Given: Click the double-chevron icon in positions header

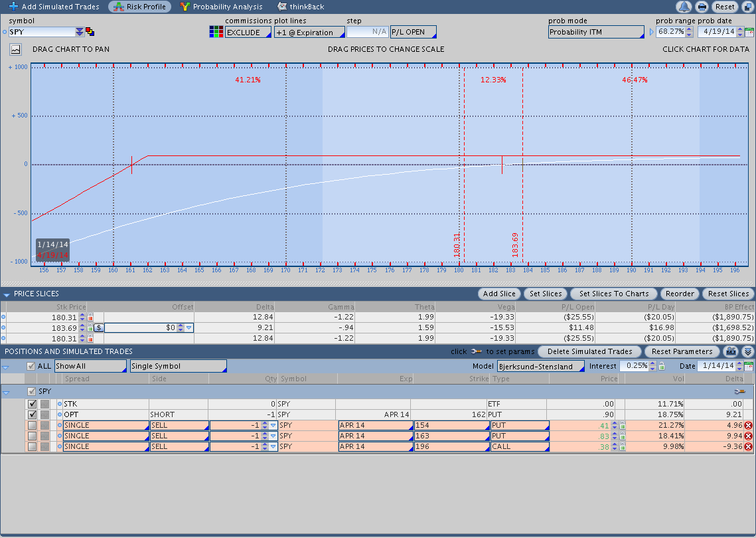Looking at the screenshot, I should point(748,351).
